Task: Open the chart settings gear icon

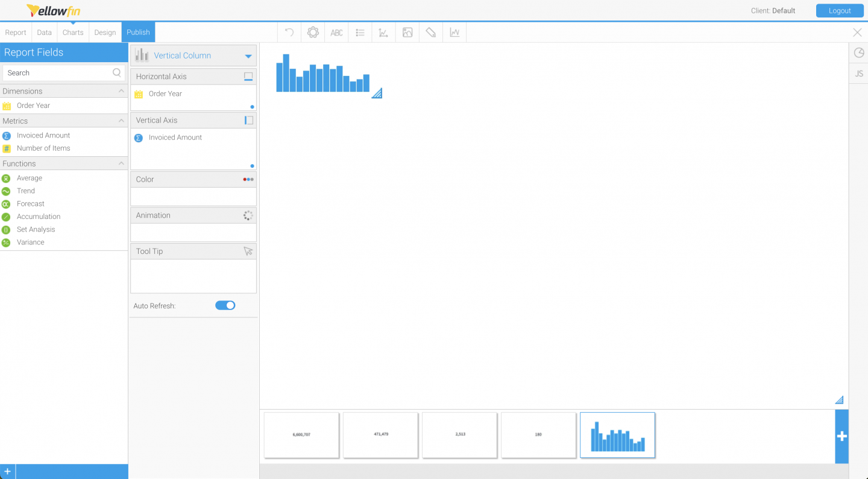Action: tap(313, 32)
